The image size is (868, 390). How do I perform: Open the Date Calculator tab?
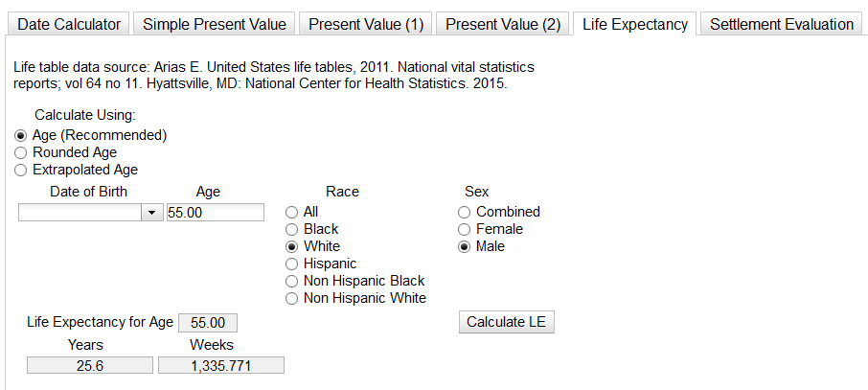point(69,24)
